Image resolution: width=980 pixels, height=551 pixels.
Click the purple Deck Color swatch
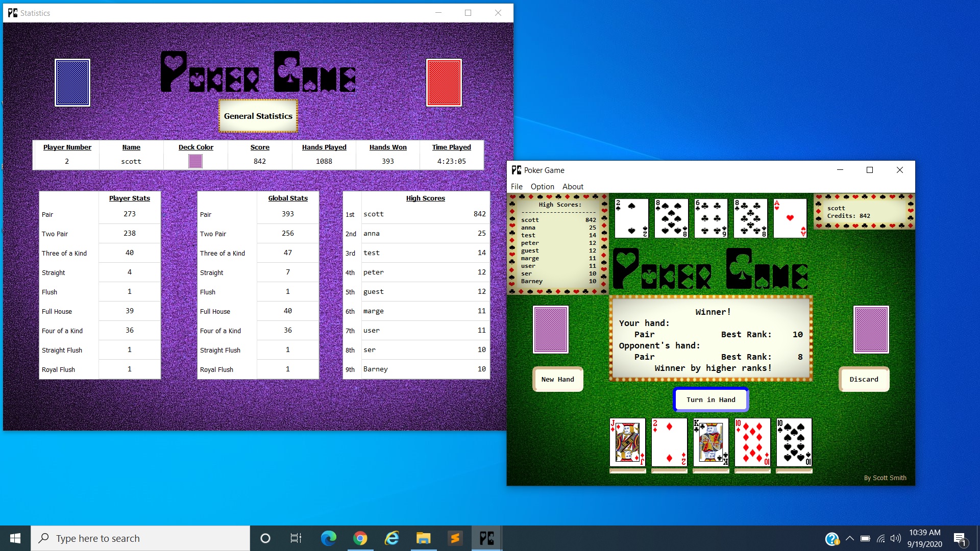click(x=196, y=161)
